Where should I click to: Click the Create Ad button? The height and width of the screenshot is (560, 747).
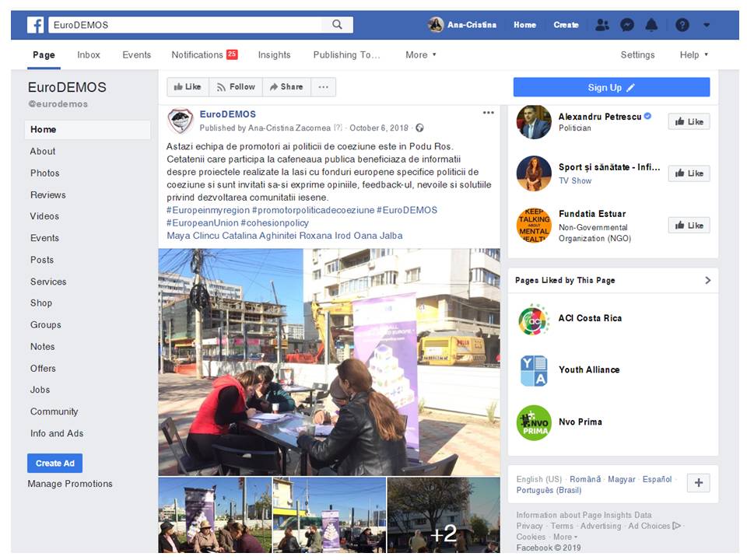54,463
